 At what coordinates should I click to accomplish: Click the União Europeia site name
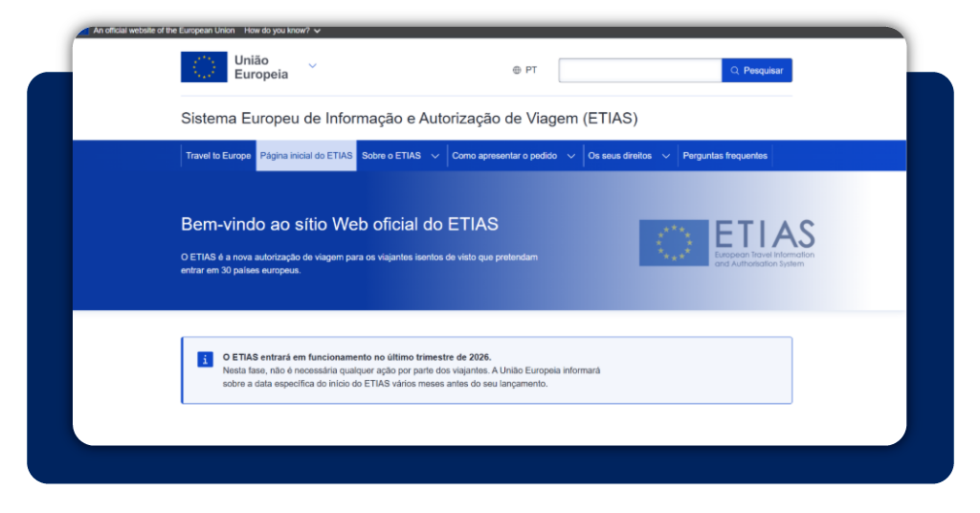click(261, 67)
